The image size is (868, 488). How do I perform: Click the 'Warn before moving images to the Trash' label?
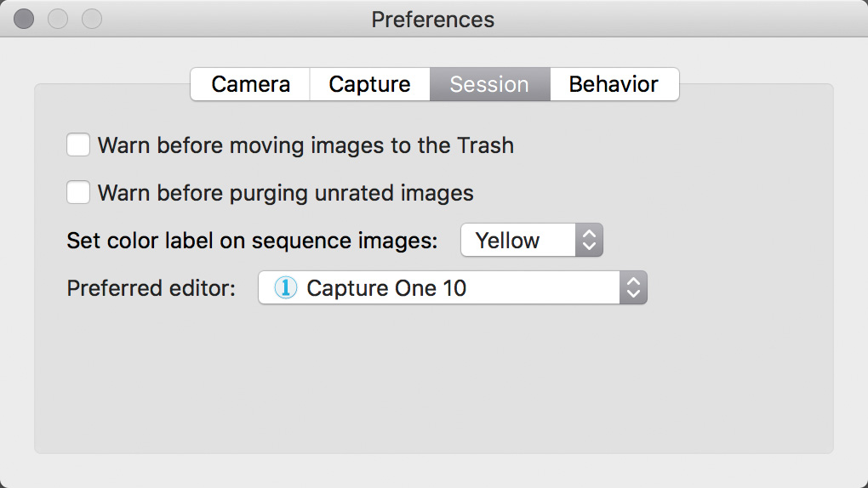click(306, 145)
